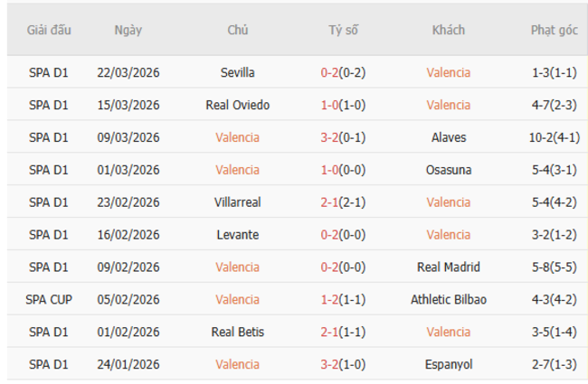Click the "Ngày" column header
Screen dimensions: 588x384
click(128, 30)
